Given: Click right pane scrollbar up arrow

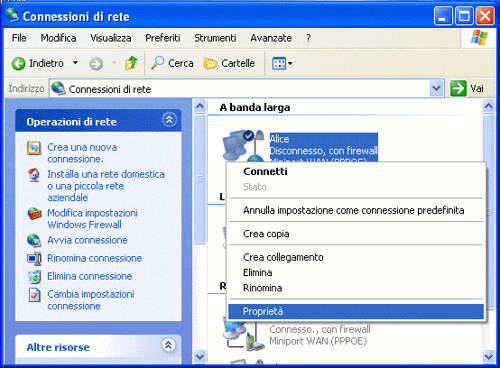Looking at the screenshot, I should (489, 106).
